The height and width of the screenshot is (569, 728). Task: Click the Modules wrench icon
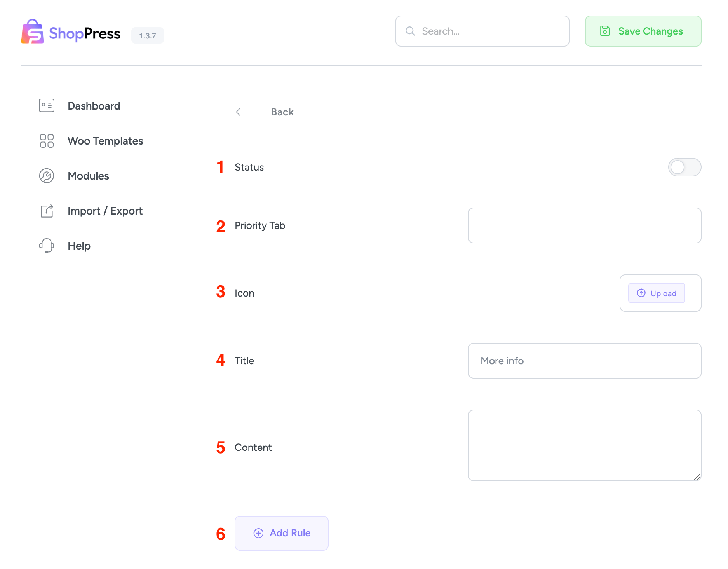coord(46,176)
